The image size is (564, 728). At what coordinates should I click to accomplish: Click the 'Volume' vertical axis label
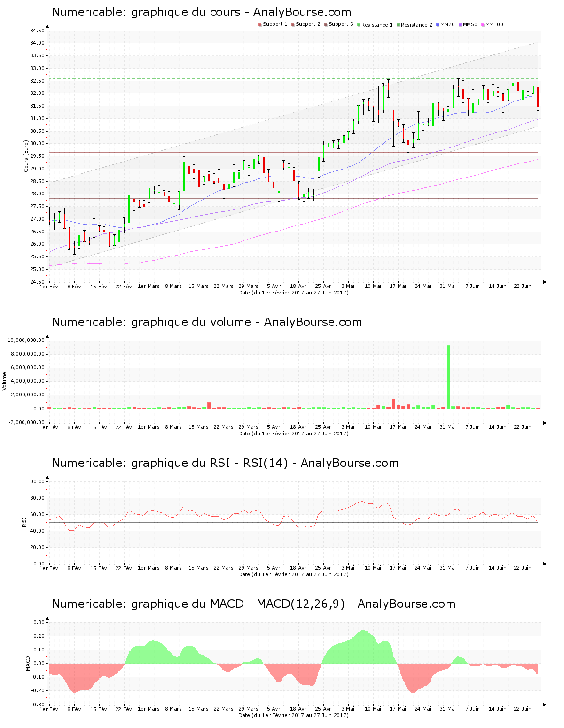coord(5,381)
